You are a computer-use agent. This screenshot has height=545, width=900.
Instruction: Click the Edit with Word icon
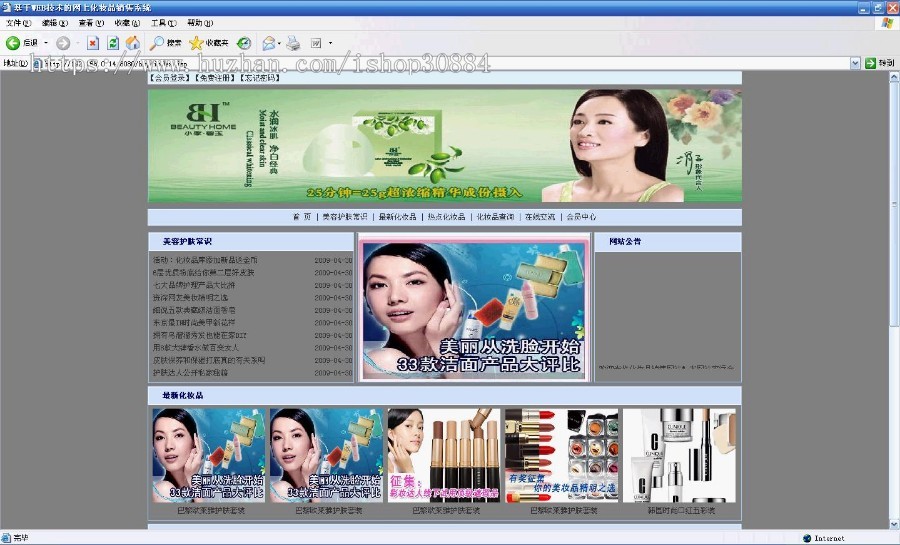tap(316, 43)
